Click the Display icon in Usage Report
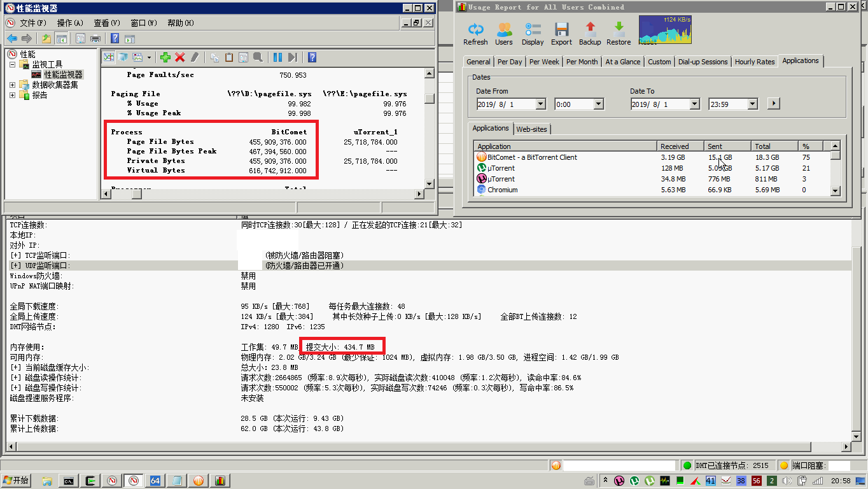 pos(533,33)
